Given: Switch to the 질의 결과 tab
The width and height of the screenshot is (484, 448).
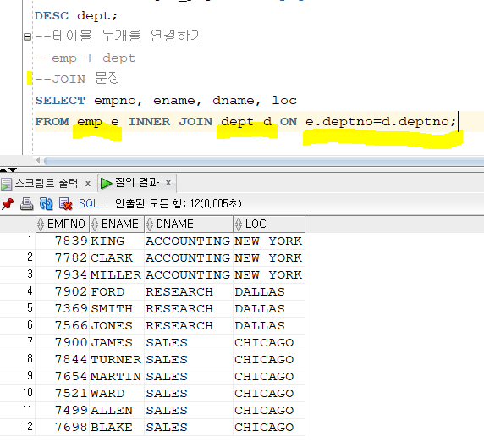Looking at the screenshot, I should coord(137,183).
